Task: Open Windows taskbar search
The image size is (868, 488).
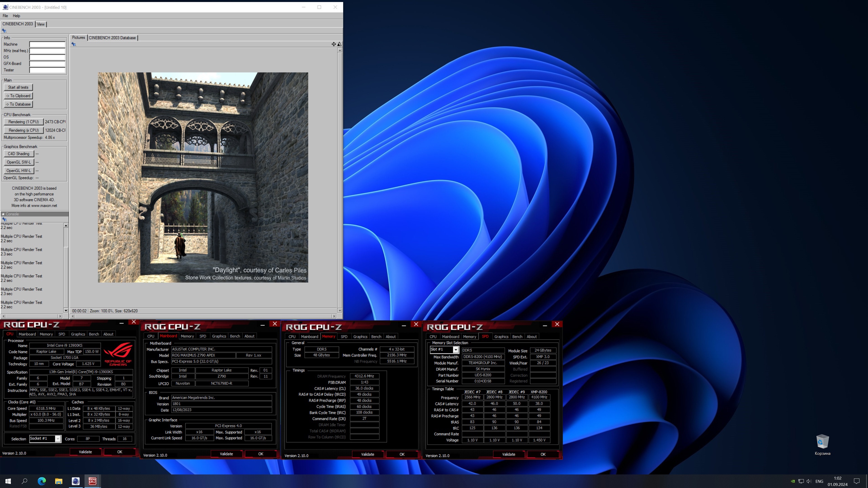Action: click(x=24, y=481)
